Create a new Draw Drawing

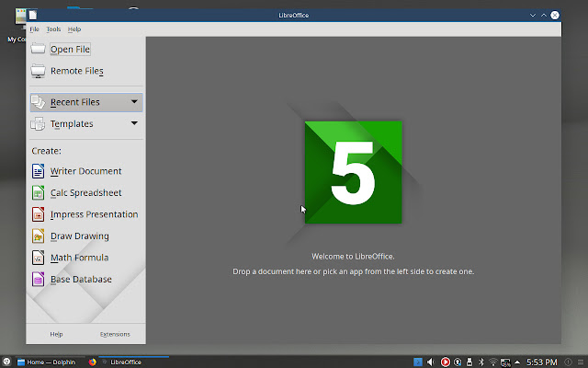(80, 236)
